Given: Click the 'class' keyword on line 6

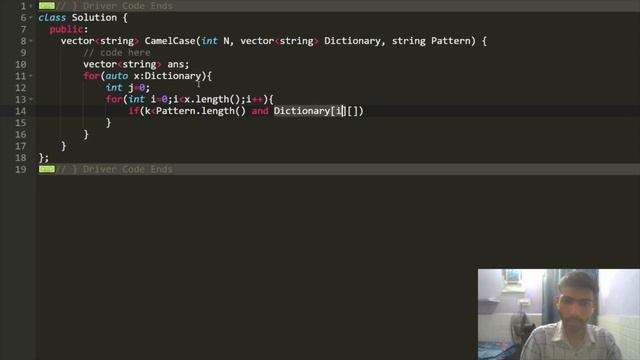Looking at the screenshot, I should (52, 18).
